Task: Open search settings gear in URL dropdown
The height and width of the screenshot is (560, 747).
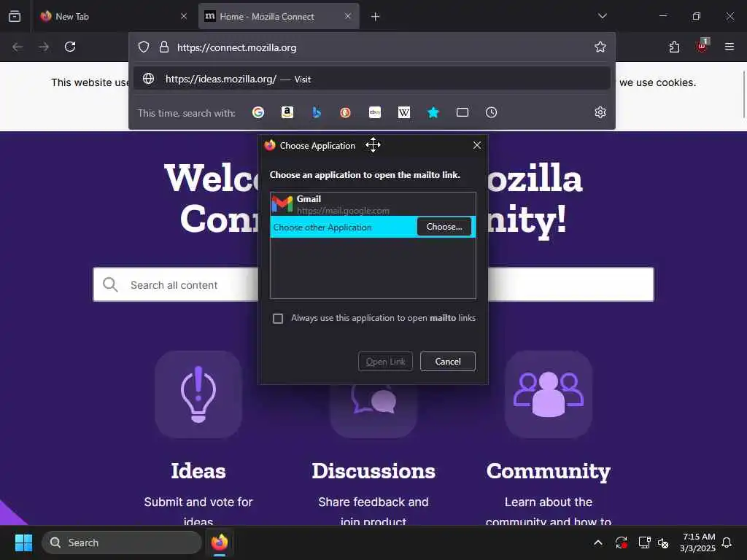Action: 600,112
